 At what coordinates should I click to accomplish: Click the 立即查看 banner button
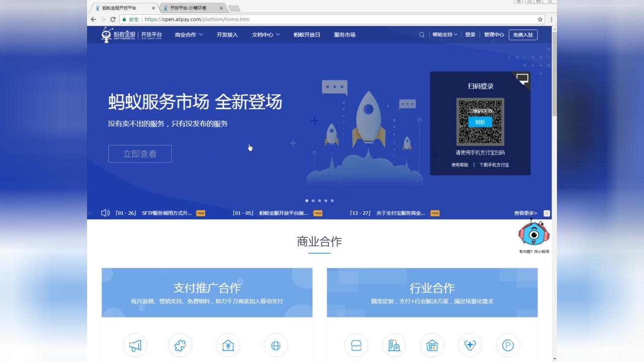140,154
